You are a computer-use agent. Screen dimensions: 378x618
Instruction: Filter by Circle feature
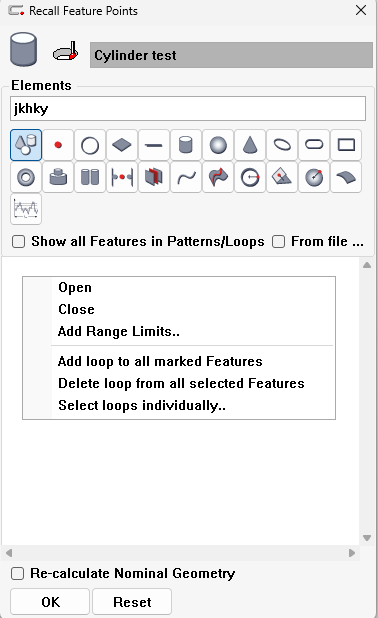coord(90,145)
